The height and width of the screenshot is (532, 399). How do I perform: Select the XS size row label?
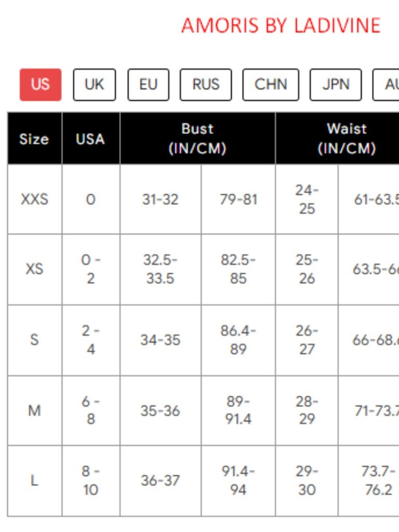click(x=34, y=269)
